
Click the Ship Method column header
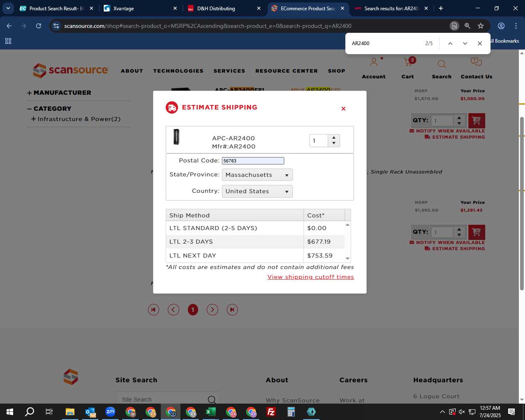pos(235,215)
